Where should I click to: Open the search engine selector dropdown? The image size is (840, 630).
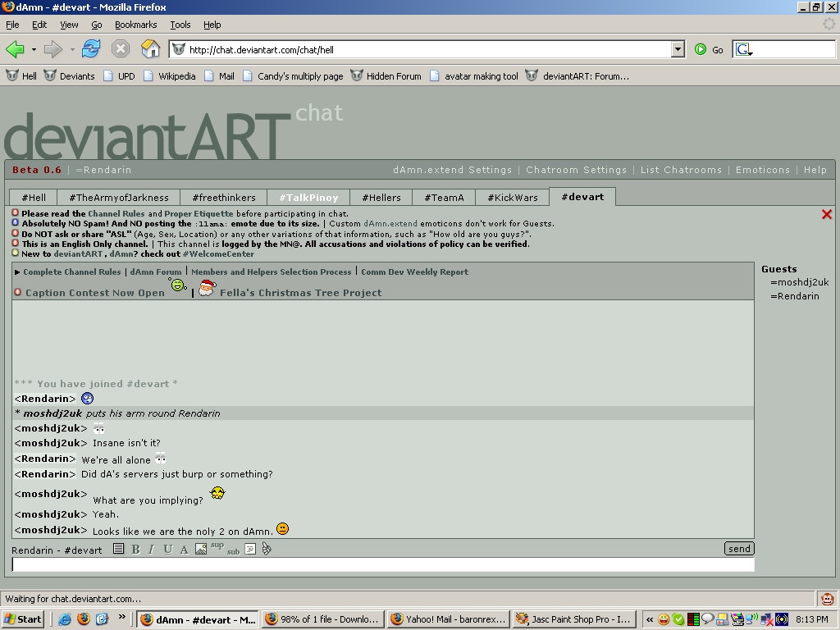(x=744, y=50)
